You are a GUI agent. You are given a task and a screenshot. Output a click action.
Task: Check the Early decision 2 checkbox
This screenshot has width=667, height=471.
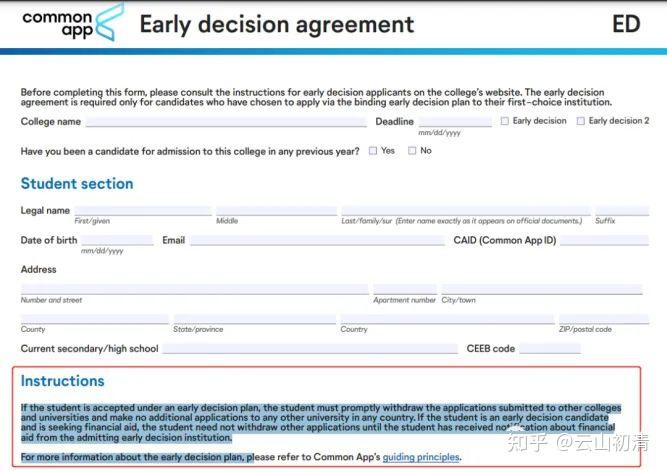[580, 121]
